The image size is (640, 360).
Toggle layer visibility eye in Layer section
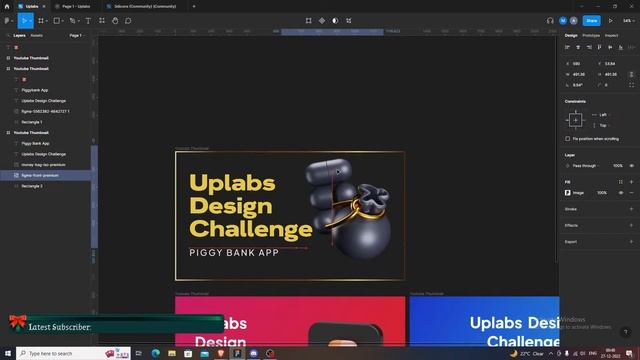click(631, 166)
